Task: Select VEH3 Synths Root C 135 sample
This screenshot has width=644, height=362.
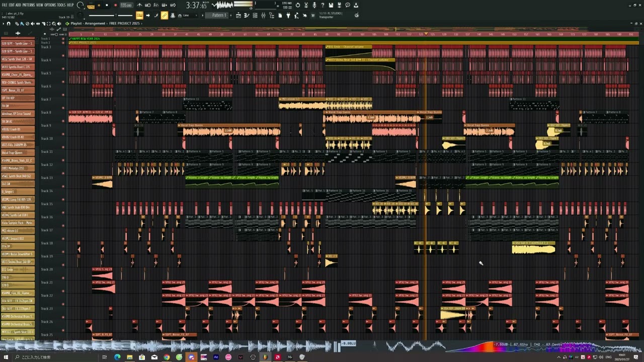Action: coord(17,67)
